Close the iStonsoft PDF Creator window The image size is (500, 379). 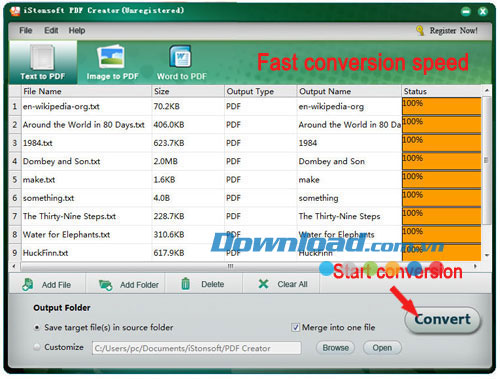click(483, 12)
